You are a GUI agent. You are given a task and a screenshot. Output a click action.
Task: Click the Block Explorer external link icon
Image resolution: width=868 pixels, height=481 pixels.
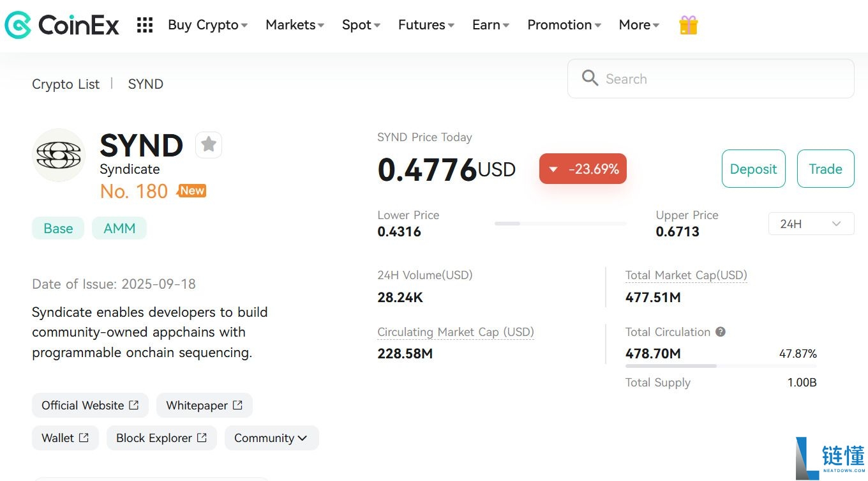[x=202, y=438]
